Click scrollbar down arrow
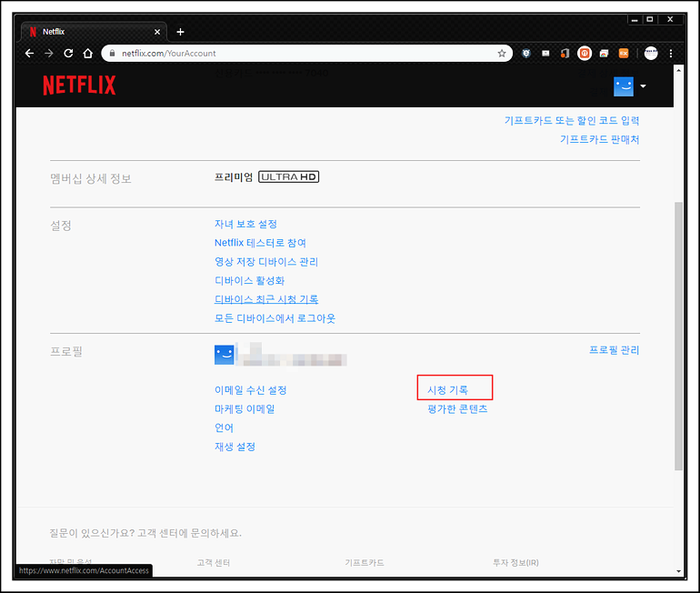Image resolution: width=700 pixels, height=593 pixels. click(678, 571)
